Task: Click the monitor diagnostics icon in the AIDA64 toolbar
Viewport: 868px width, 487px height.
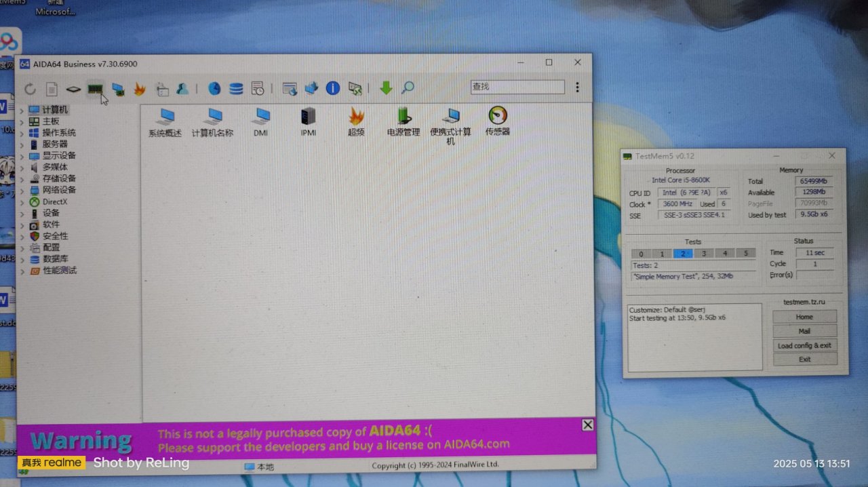Action: (118, 89)
